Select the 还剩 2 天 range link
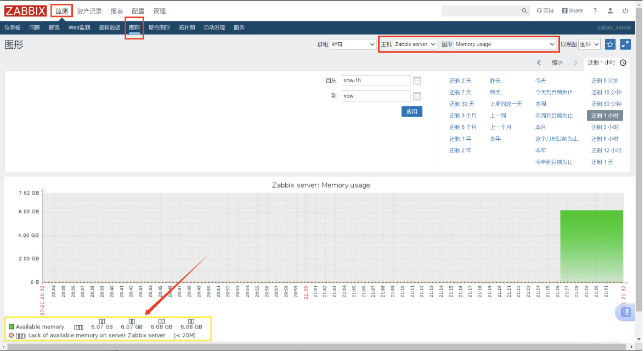 (460, 81)
